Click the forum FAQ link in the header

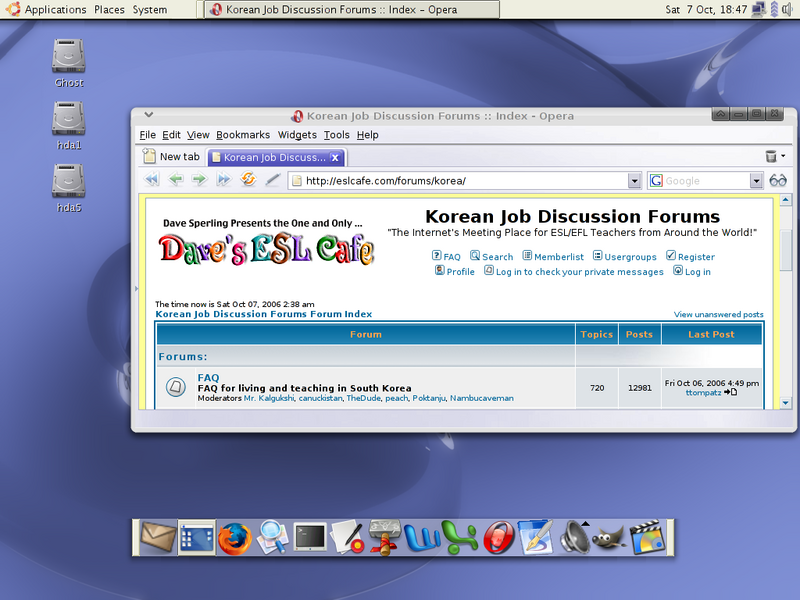[446, 257]
